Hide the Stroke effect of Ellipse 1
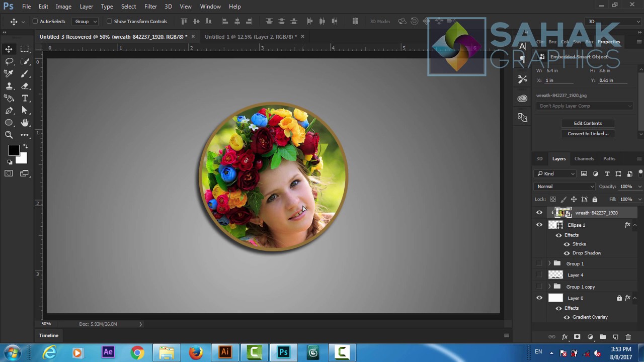Image resolution: width=644 pixels, height=362 pixels. click(567, 244)
